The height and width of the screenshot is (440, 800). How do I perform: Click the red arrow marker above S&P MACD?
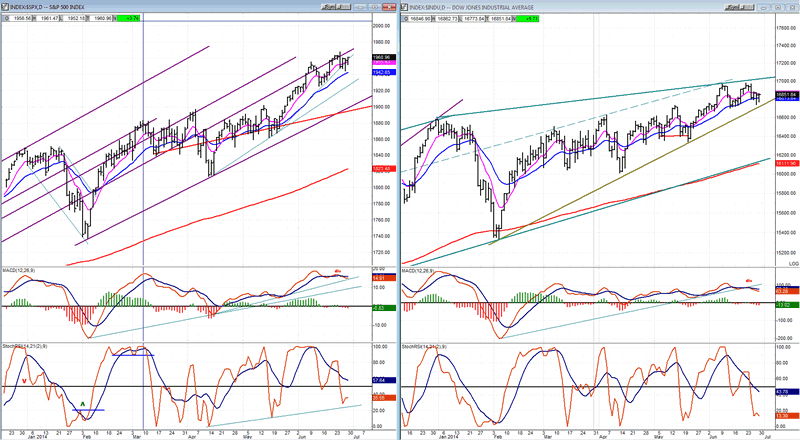pyautogui.click(x=338, y=270)
